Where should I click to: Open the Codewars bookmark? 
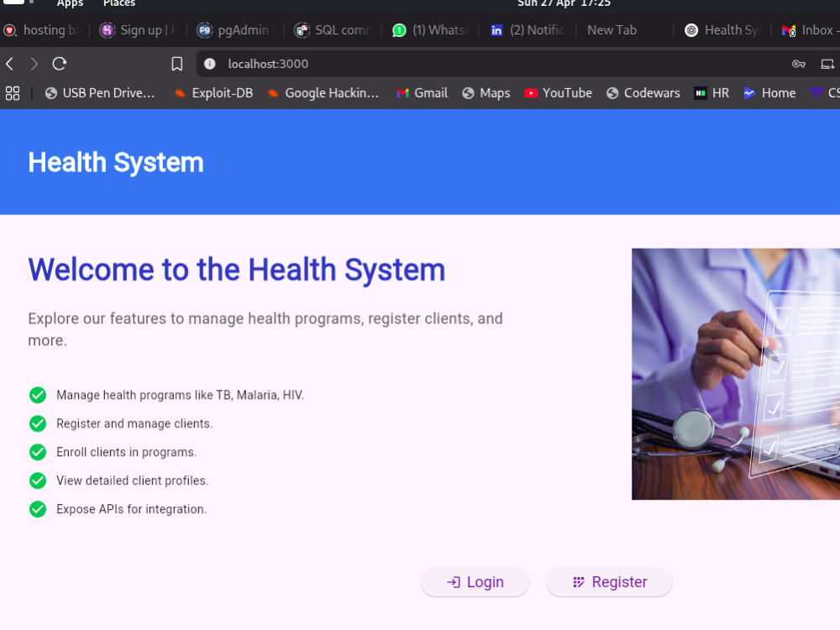coord(643,93)
